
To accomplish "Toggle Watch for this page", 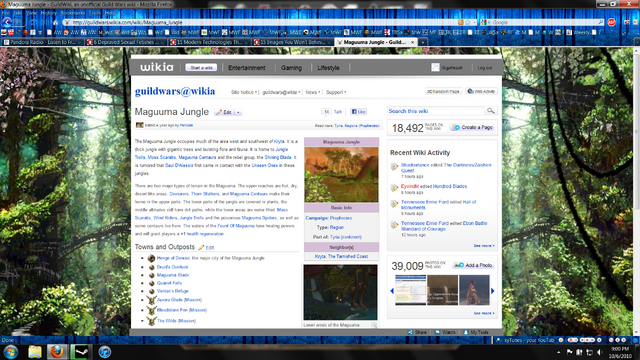I will click(445, 332).
